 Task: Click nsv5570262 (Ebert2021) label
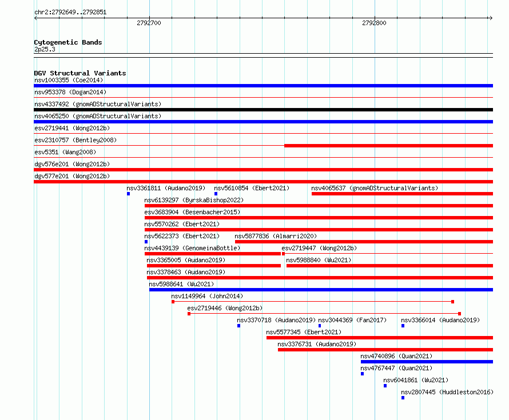coord(182,224)
